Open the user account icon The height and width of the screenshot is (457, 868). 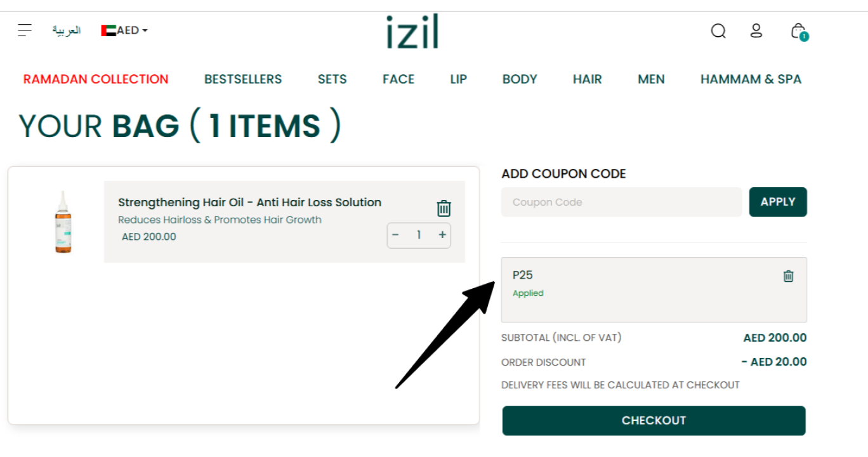tap(756, 30)
